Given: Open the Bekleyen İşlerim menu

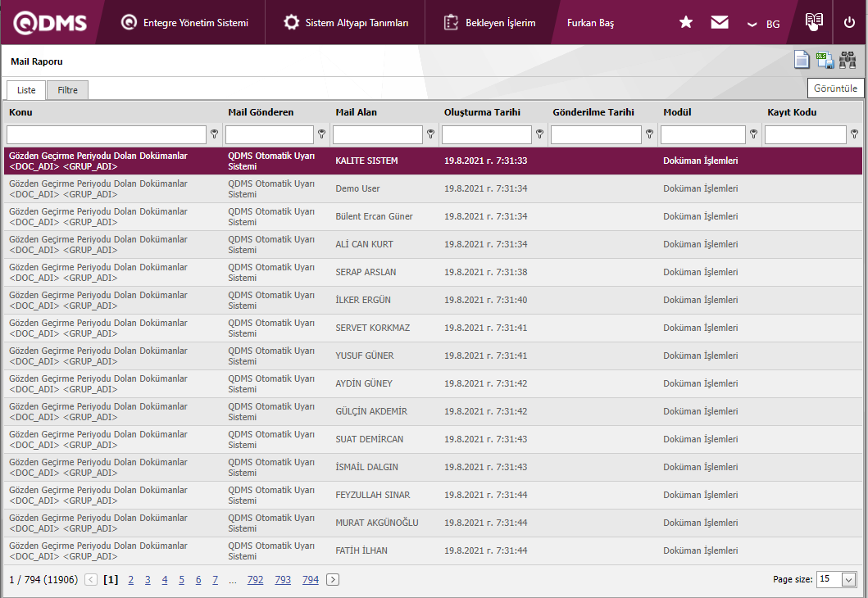Looking at the screenshot, I should 489,23.
